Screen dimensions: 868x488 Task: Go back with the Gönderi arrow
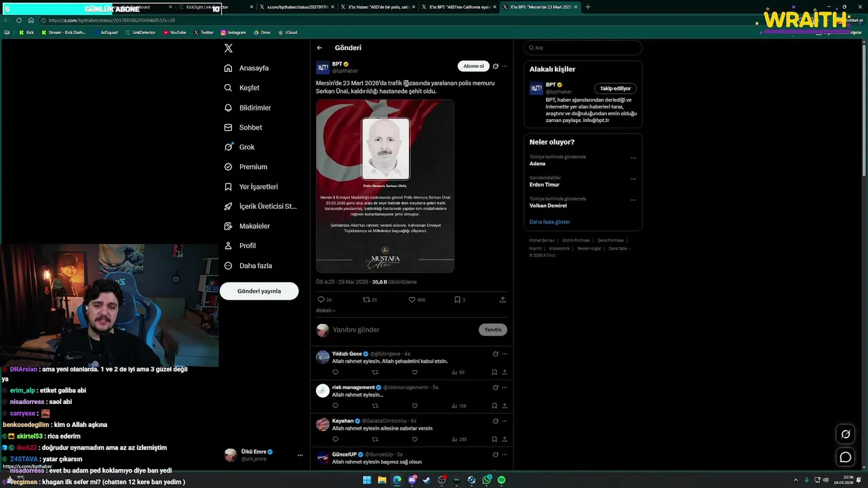point(319,47)
